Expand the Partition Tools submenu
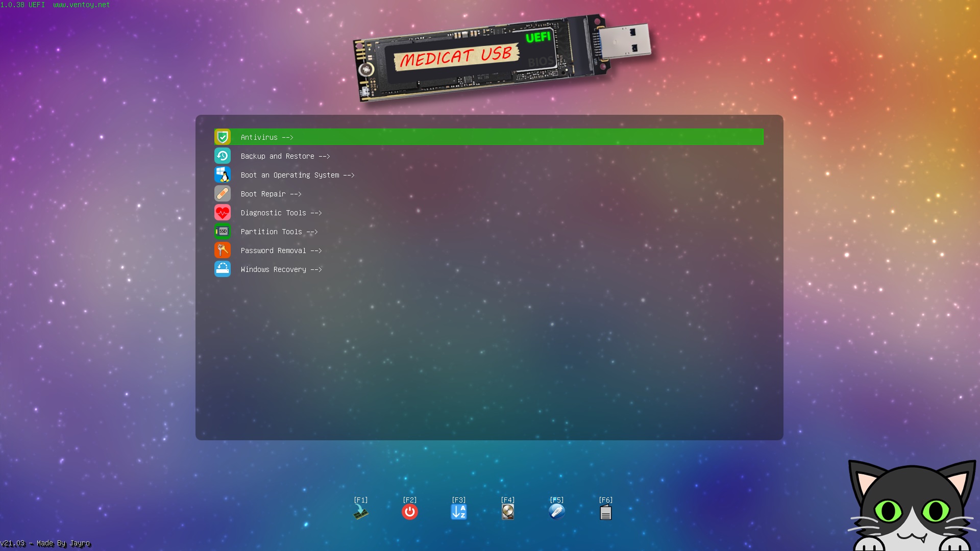980x551 pixels. [279, 232]
